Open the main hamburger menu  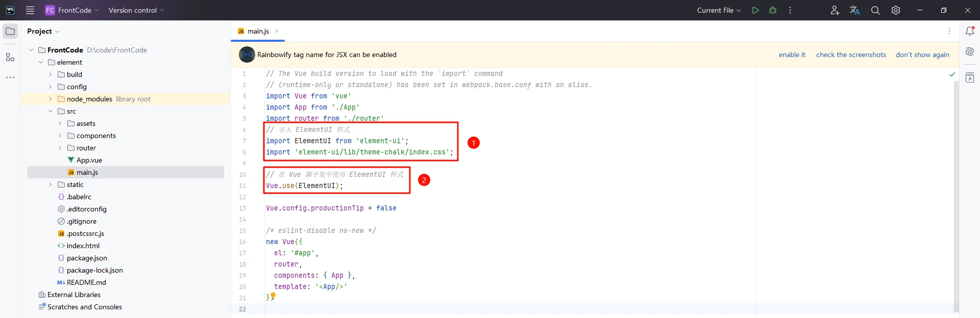30,10
